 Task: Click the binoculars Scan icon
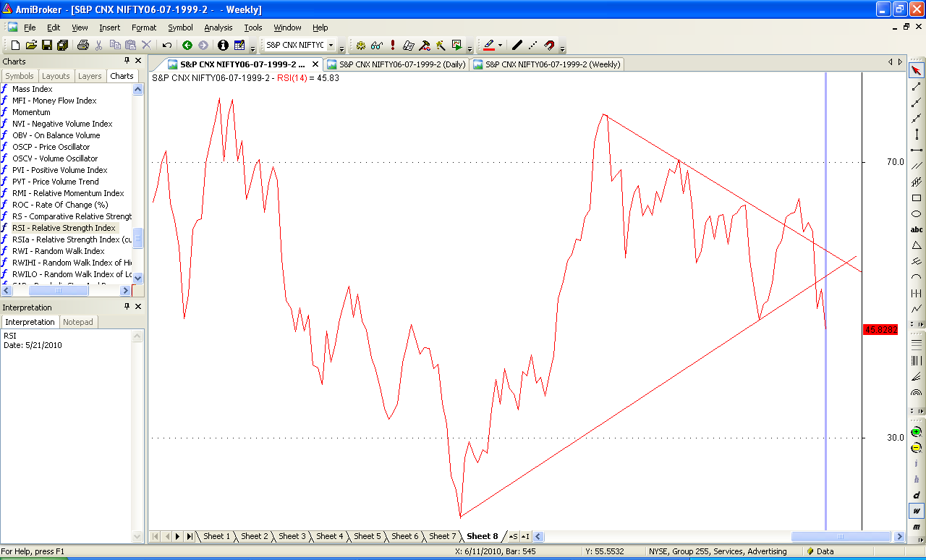[377, 45]
